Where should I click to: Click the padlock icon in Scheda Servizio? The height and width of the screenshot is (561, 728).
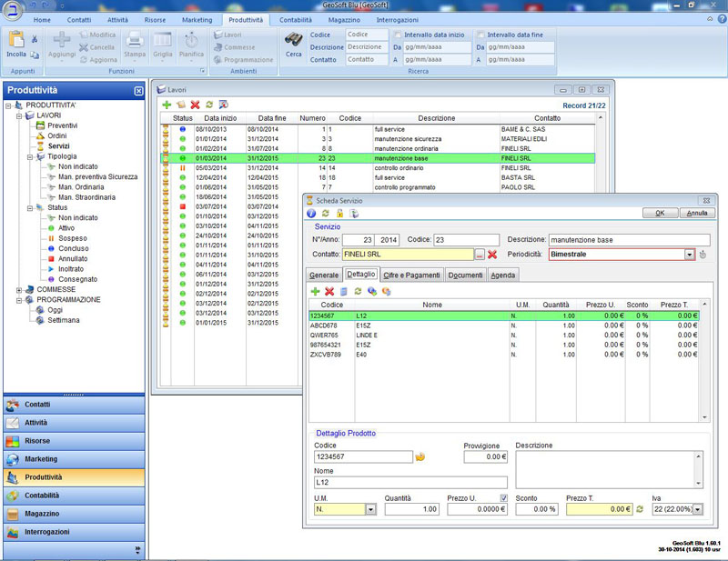coord(340,213)
